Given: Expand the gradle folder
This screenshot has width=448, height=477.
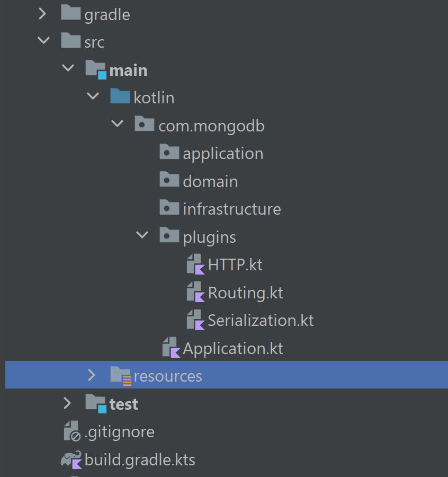Looking at the screenshot, I should tap(42, 14).
